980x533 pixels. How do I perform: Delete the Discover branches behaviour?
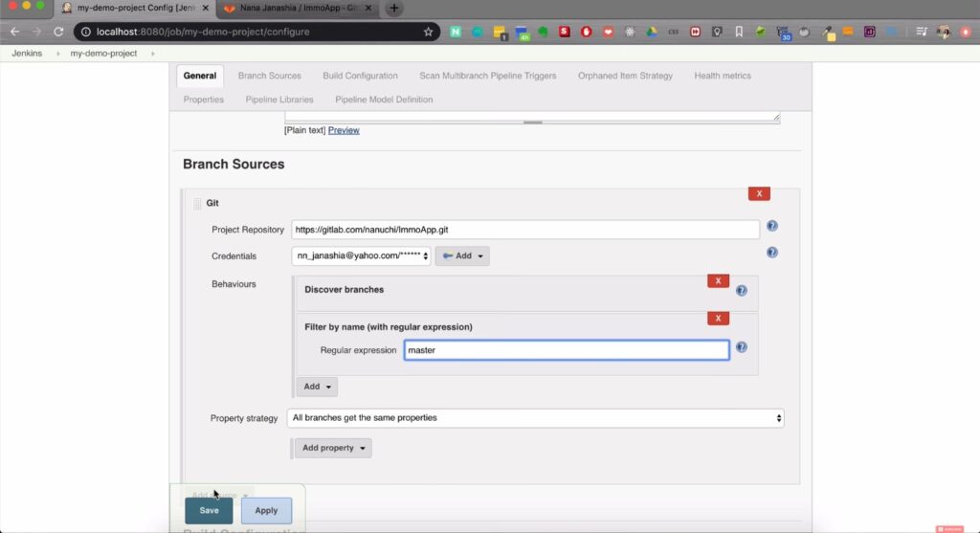(718, 281)
